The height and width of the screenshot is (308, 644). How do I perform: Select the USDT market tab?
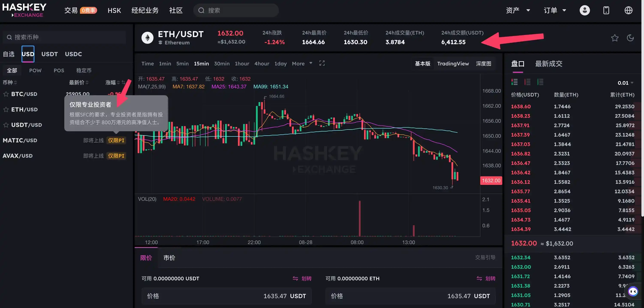[50, 54]
